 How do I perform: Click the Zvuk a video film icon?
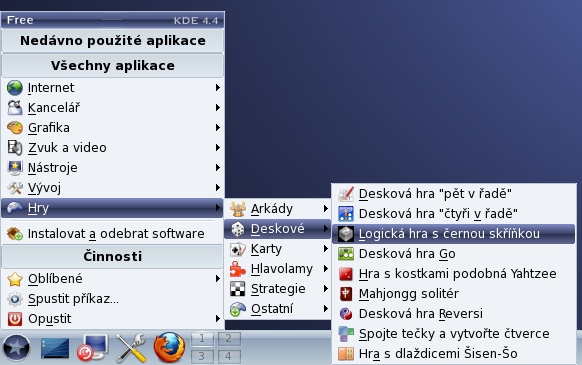(15, 148)
